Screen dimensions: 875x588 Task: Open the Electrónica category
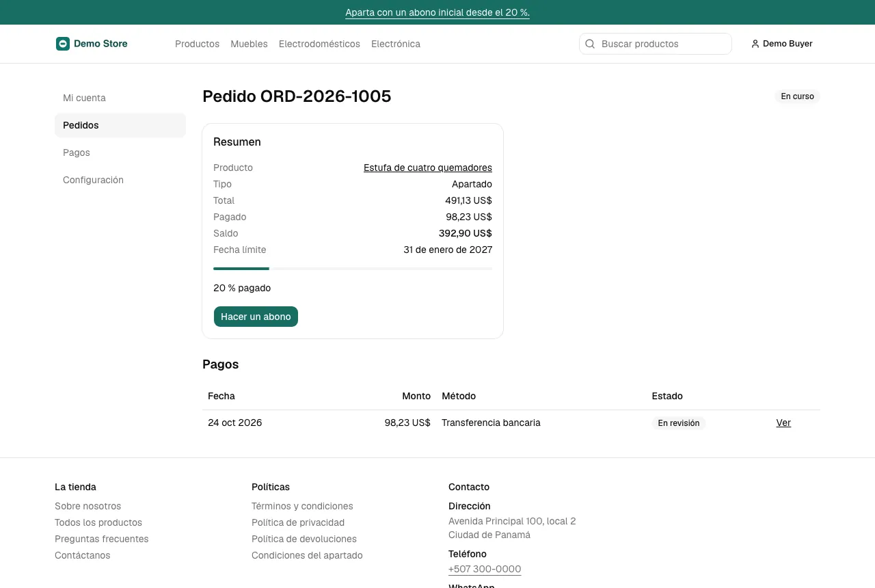click(x=396, y=44)
